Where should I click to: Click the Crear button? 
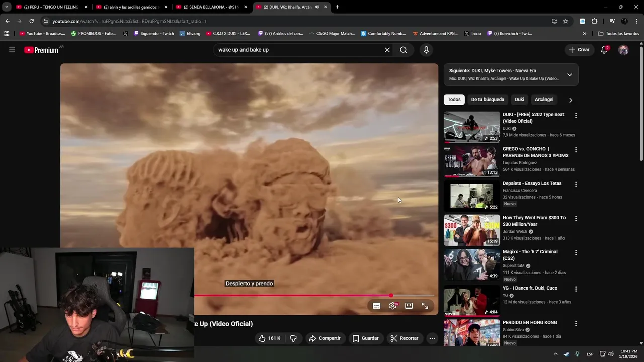tap(579, 50)
